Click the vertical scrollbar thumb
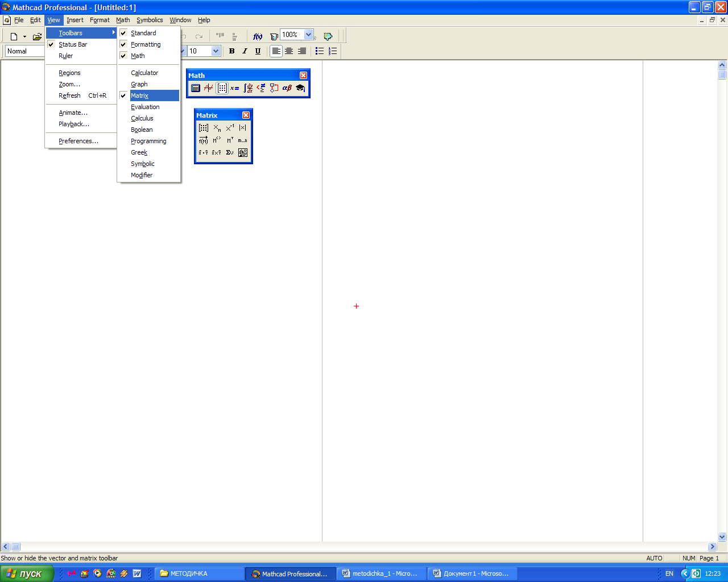This screenshot has height=582, width=728. click(722, 74)
